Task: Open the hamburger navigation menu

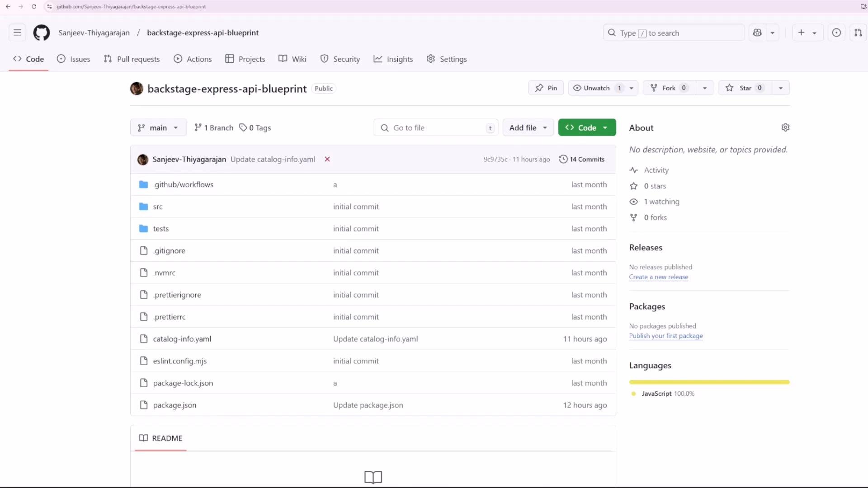Action: 17,33
